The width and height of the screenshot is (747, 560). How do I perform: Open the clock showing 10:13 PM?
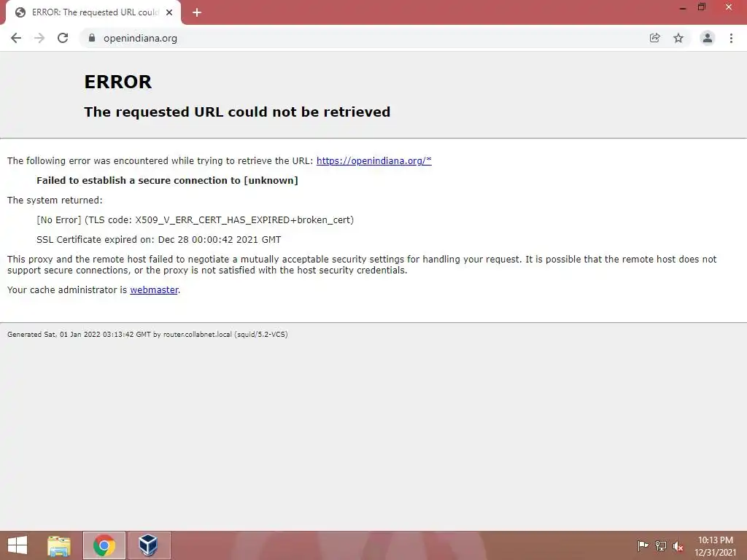(716, 546)
